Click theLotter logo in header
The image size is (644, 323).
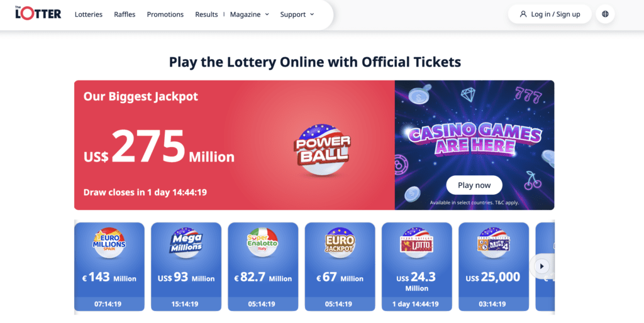38,13
